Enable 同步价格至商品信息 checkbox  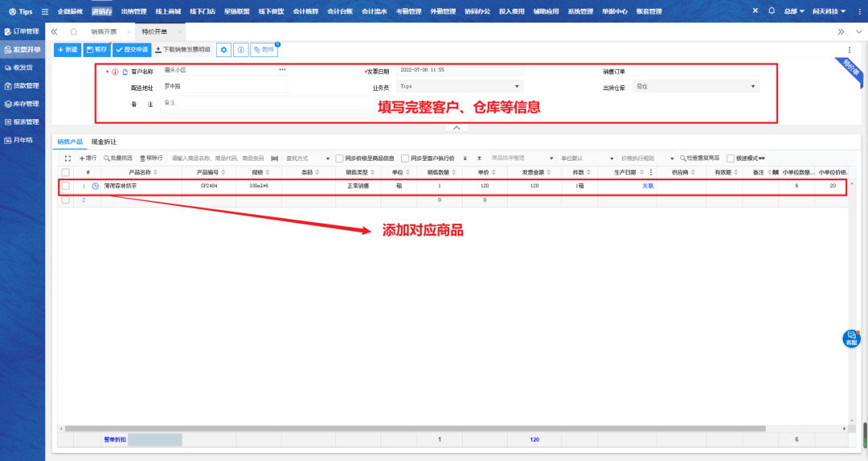(x=339, y=158)
